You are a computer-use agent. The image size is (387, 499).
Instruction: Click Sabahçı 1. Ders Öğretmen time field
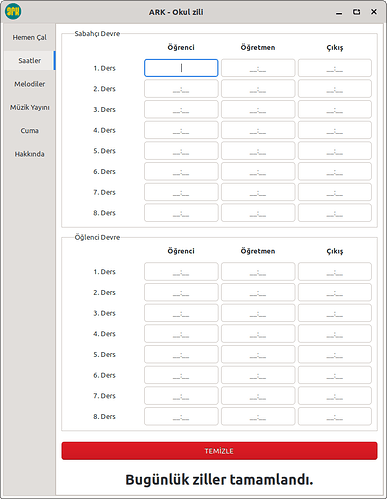258,68
